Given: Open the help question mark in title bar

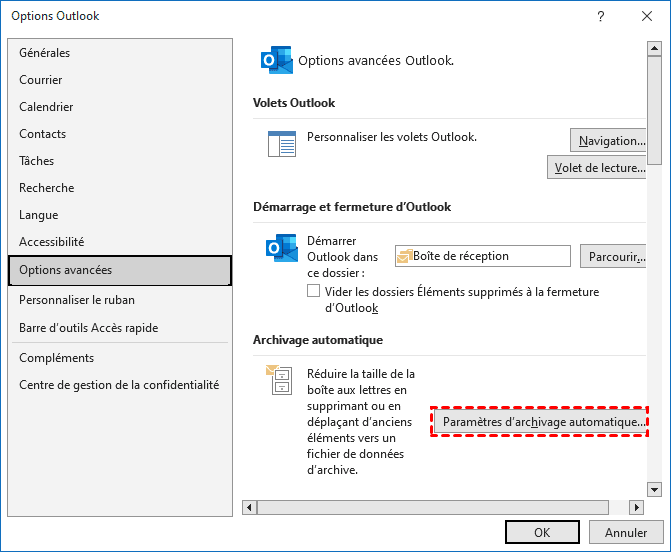Looking at the screenshot, I should [x=601, y=16].
